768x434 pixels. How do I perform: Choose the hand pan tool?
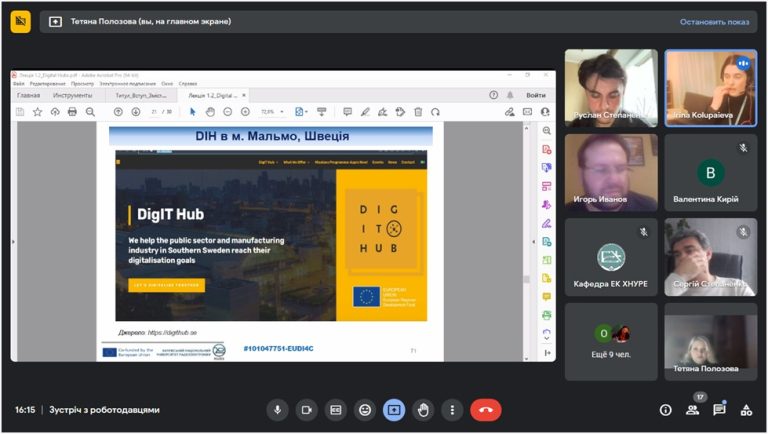click(x=210, y=112)
